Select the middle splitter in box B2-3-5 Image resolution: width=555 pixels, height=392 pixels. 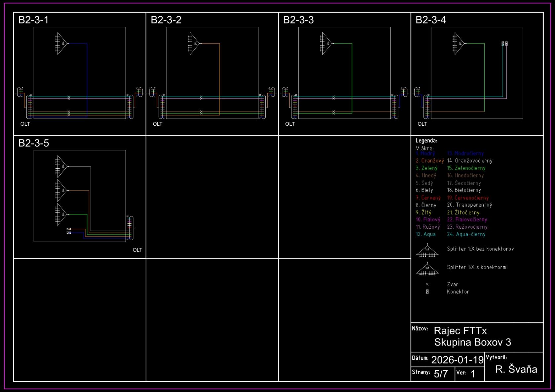click(x=62, y=190)
